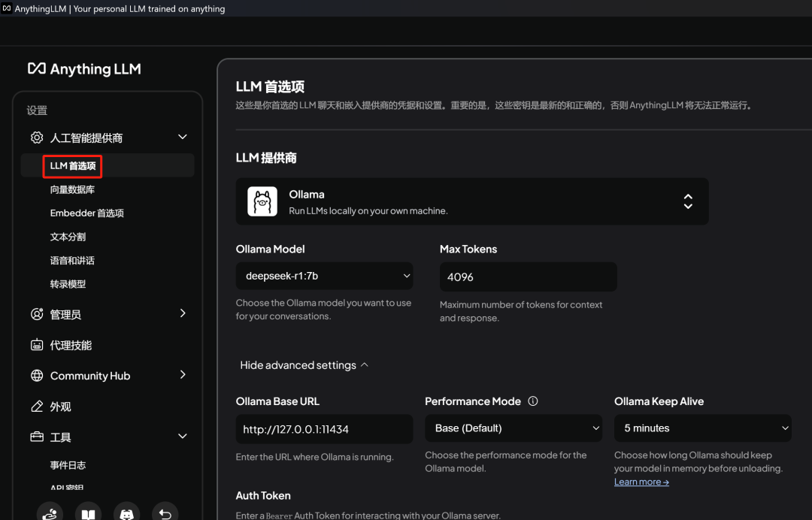Click the LLM 提供商 heading
The height and width of the screenshot is (520, 812).
266,158
